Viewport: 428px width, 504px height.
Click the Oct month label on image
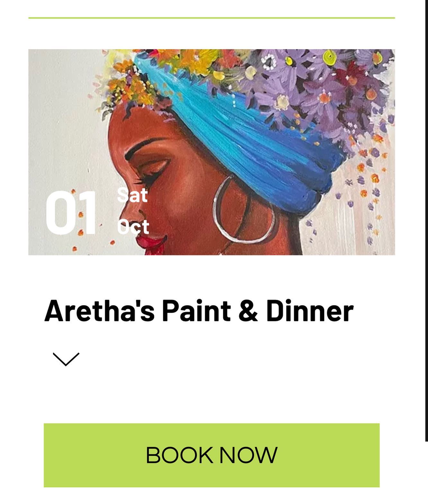tap(133, 227)
